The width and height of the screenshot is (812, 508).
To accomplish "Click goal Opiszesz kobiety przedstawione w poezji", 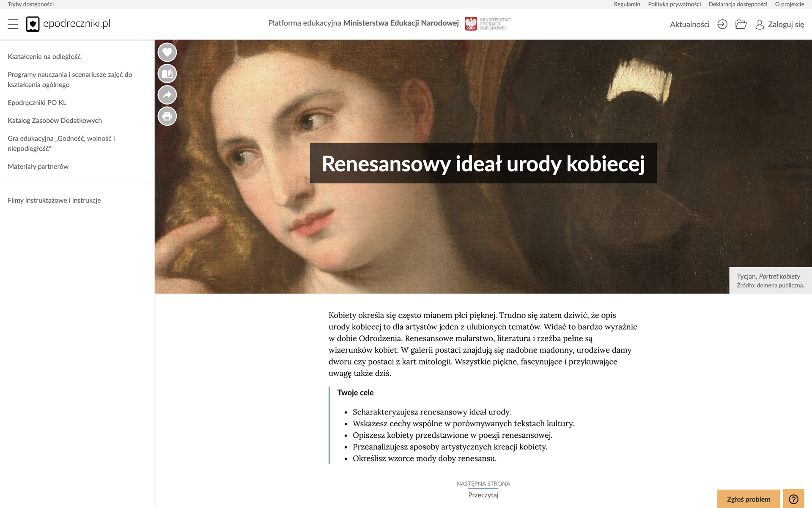I will [x=453, y=435].
